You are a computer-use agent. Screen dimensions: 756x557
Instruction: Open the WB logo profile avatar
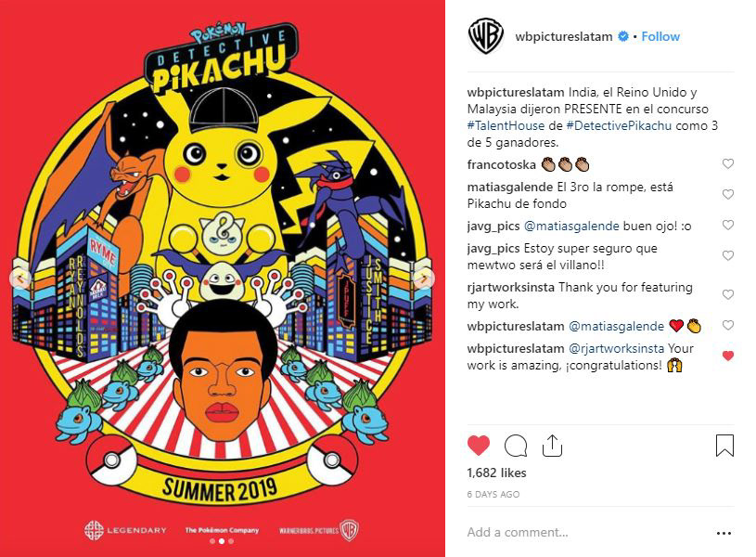[485, 36]
